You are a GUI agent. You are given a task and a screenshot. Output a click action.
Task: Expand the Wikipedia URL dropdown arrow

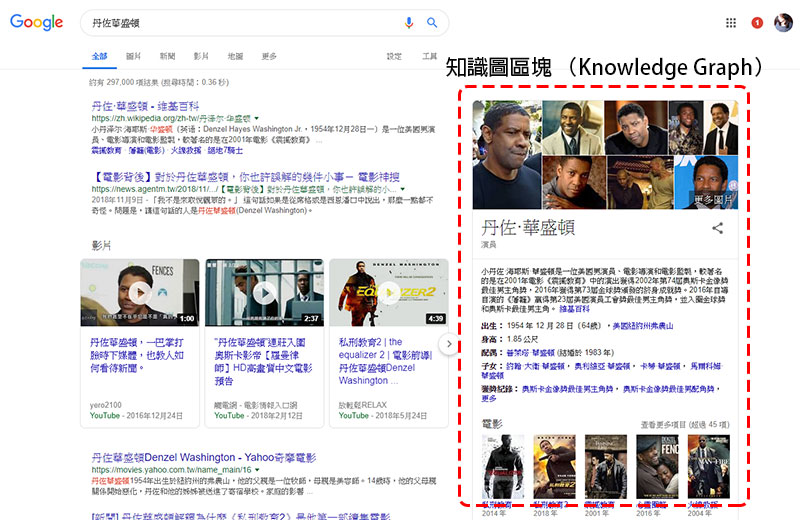click(257, 118)
